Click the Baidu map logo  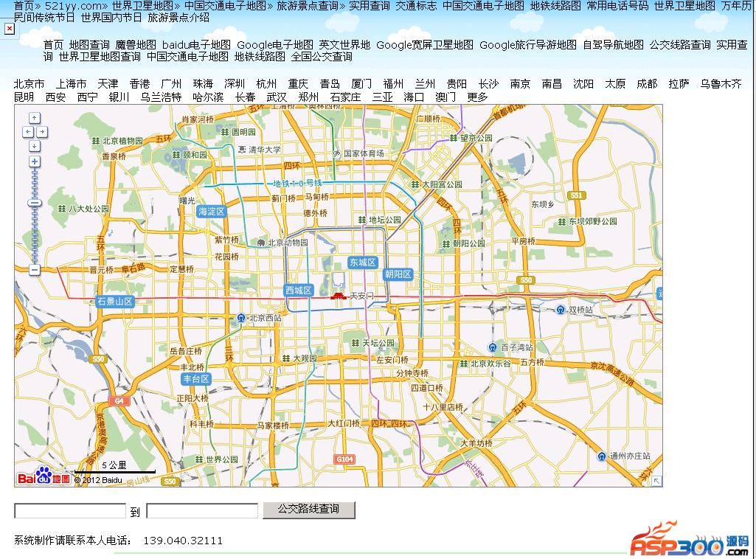point(44,476)
